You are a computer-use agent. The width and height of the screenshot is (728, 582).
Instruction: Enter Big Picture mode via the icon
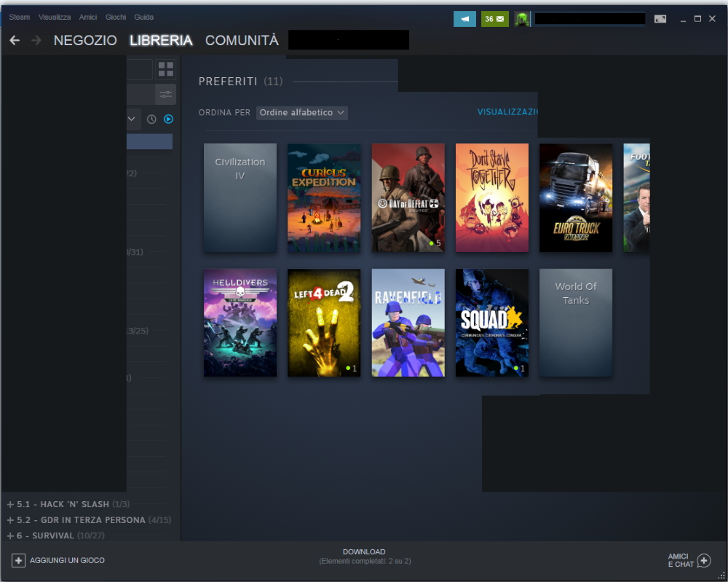click(660, 17)
